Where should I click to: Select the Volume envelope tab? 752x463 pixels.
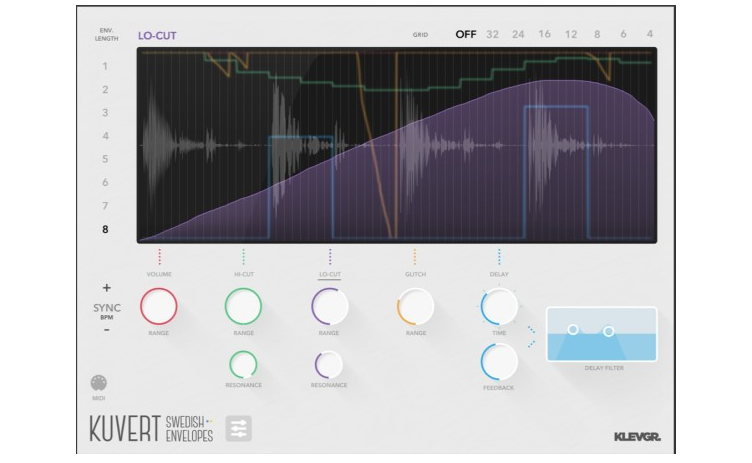159,274
